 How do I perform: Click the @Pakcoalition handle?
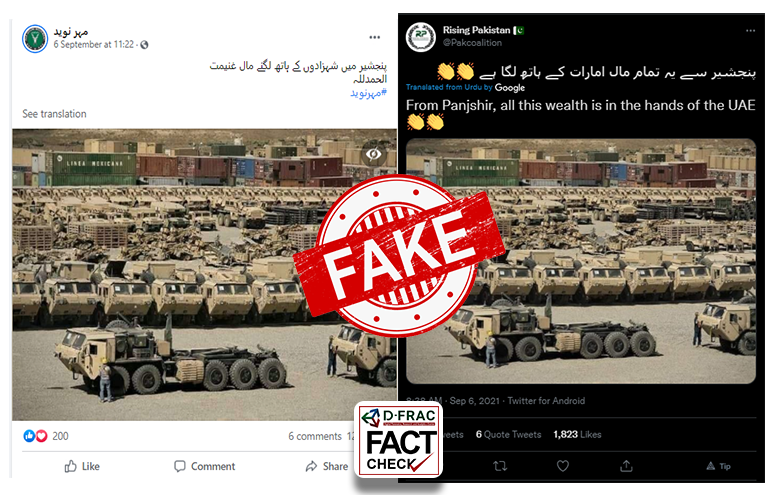(x=472, y=43)
